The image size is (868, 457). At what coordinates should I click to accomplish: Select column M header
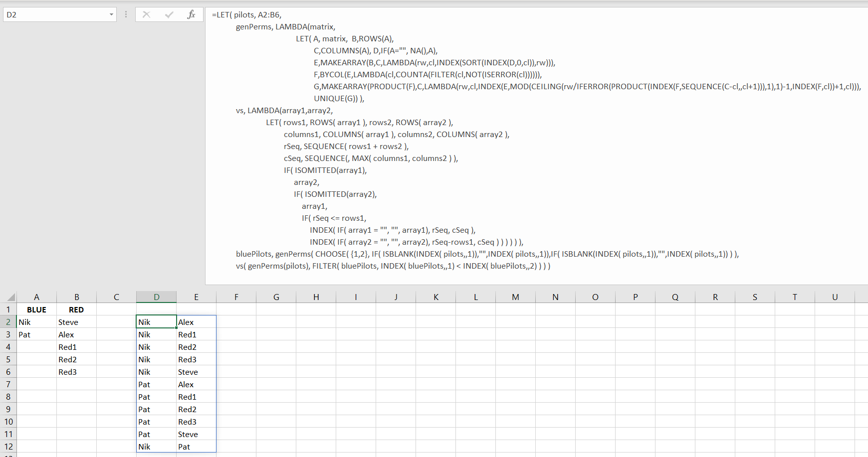pos(515,297)
